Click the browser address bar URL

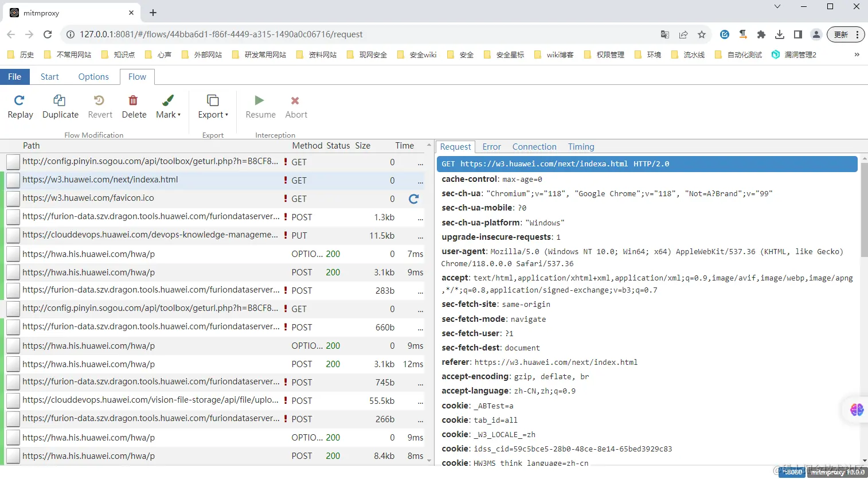coord(221,34)
